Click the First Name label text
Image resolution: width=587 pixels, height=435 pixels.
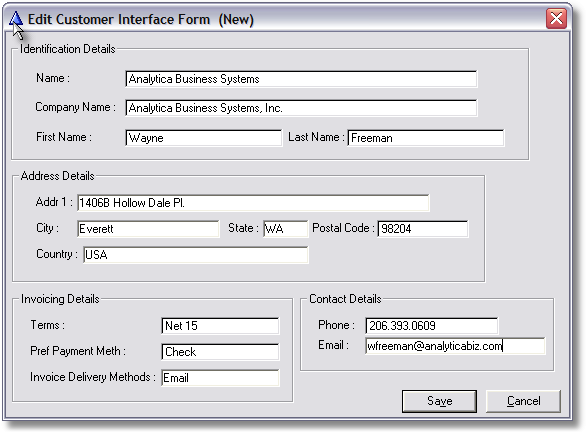(x=64, y=137)
